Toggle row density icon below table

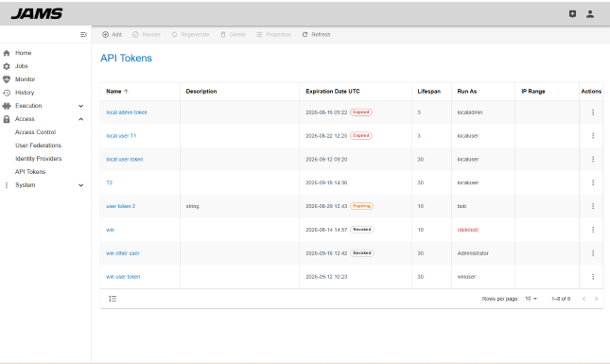(x=113, y=299)
